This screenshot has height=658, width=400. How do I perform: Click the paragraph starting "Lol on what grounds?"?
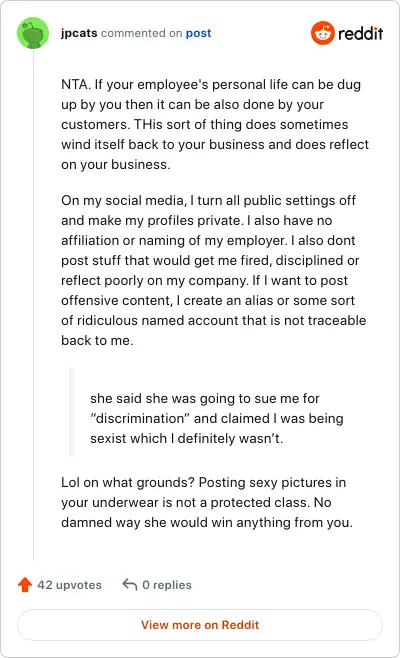pyautogui.click(x=207, y=502)
